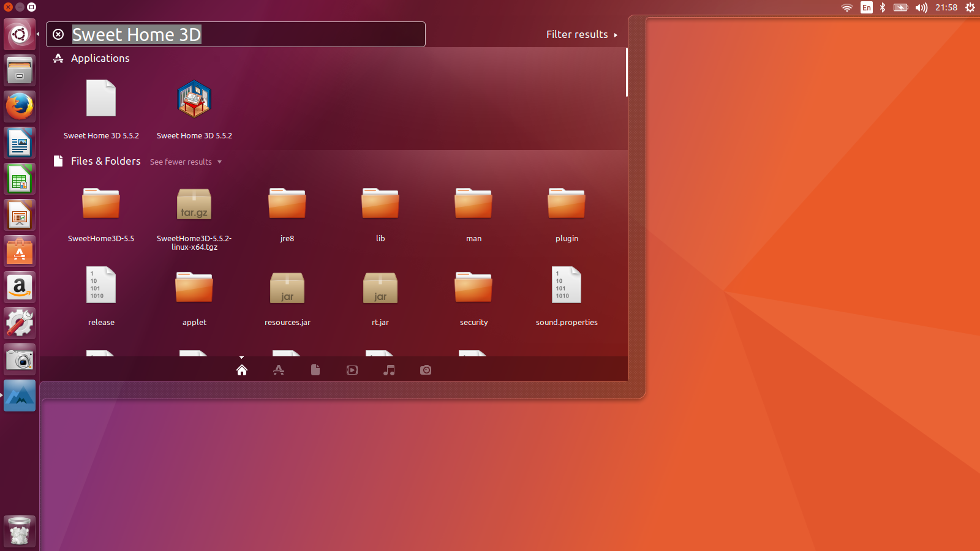Viewport: 980px width, 551px height.
Task: Switch to the Files lens tab
Action: pos(315,370)
